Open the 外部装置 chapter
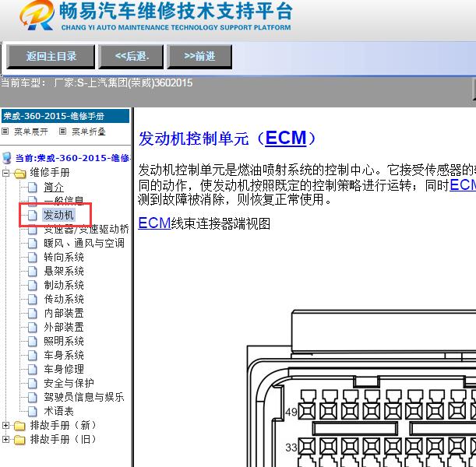Image resolution: width=476 pixels, height=467 pixels. [x=64, y=327]
